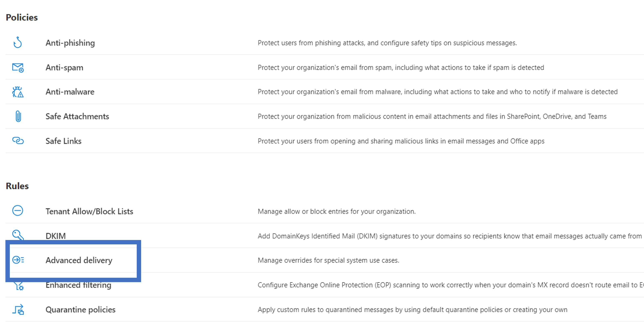The height and width of the screenshot is (333, 644).
Task: Click the Safe Attachments paperclip icon
Action: pos(18,116)
